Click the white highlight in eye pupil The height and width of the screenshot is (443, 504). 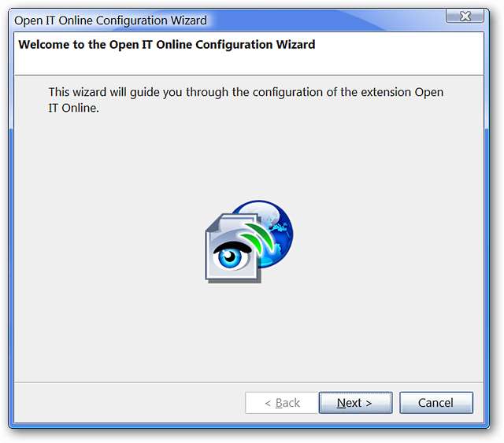click(x=229, y=256)
